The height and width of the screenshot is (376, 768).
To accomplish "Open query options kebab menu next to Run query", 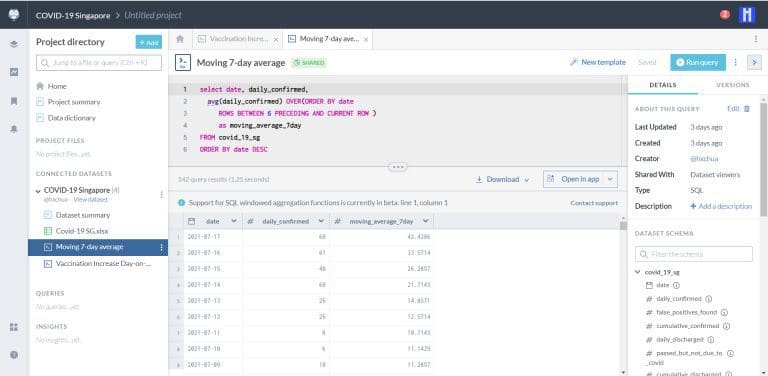I will coord(735,62).
